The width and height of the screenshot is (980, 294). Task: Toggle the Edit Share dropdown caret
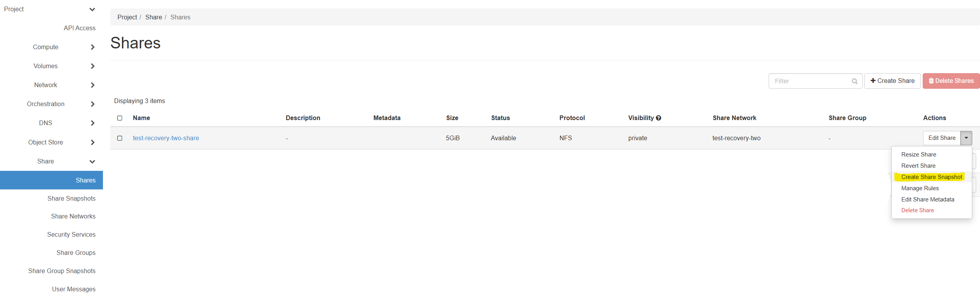(x=966, y=138)
